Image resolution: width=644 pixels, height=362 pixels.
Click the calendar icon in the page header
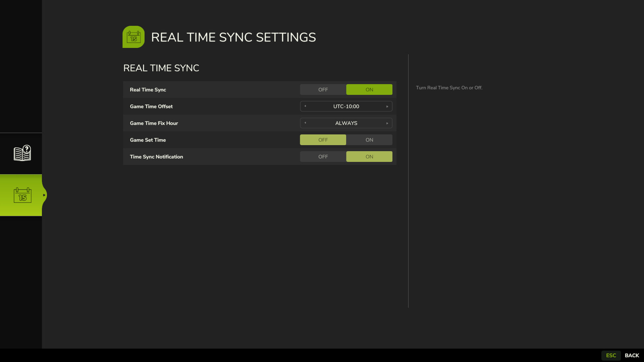[133, 37]
